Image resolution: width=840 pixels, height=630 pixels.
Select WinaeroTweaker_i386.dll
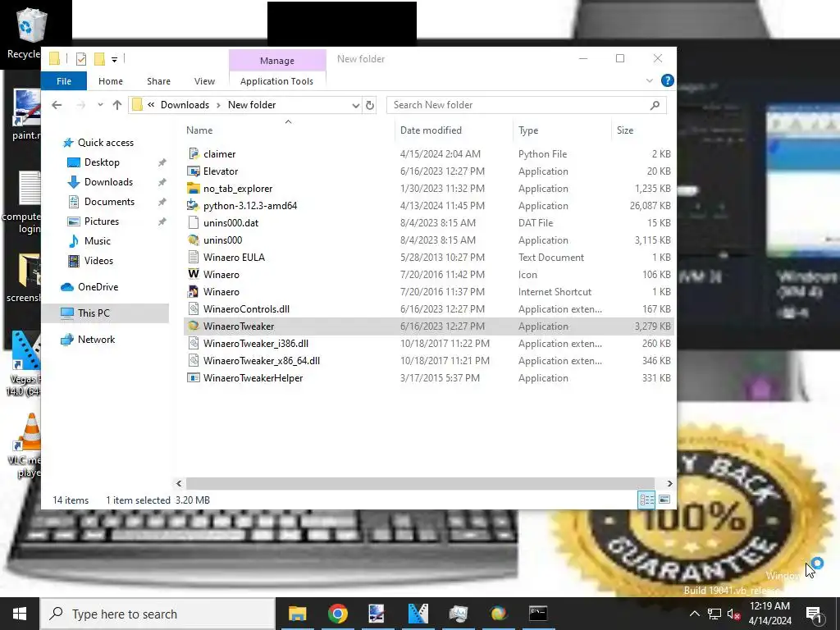point(256,344)
